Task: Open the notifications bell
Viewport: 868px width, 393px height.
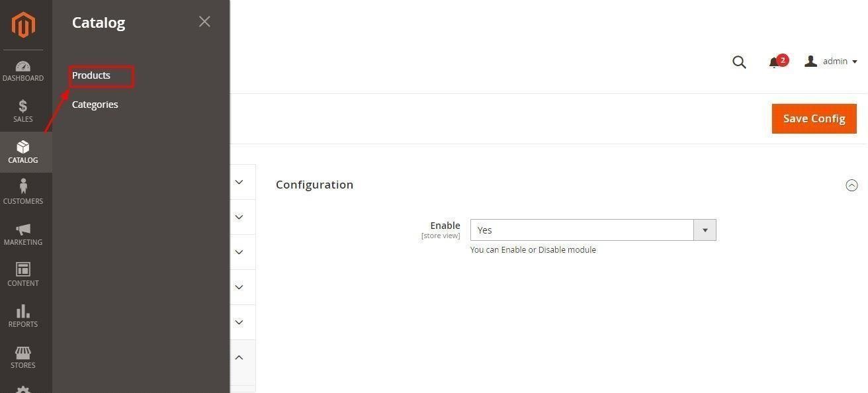Action: (774, 62)
